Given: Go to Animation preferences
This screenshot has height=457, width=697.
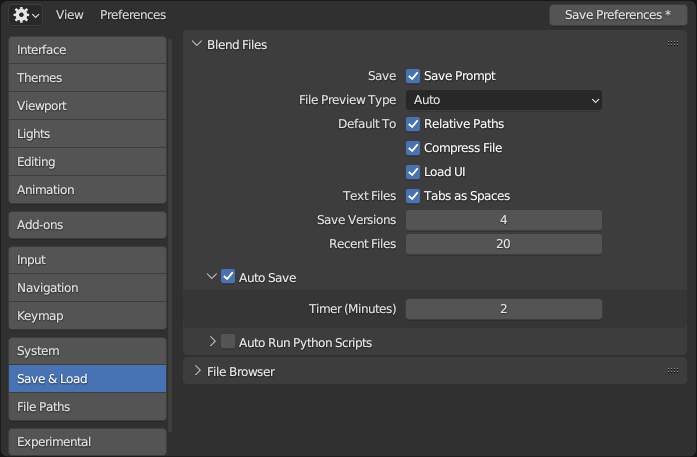Looking at the screenshot, I should 88,190.
